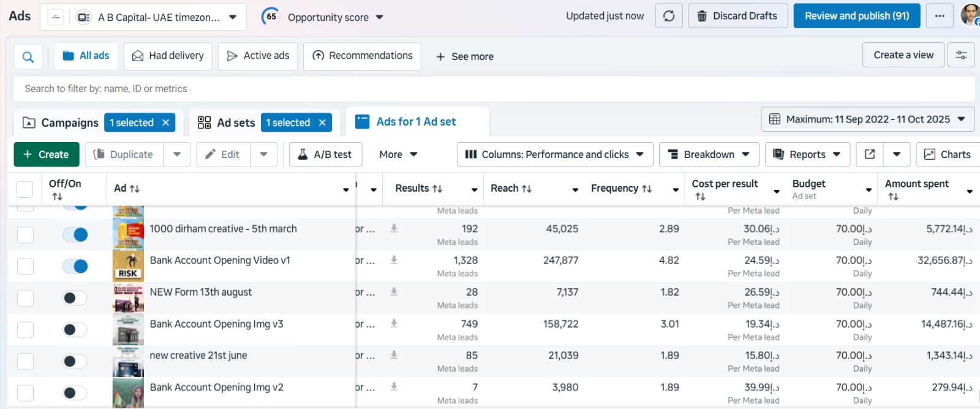Open the date range picker dropdown
The height and width of the screenshot is (409, 980).
[867, 119]
